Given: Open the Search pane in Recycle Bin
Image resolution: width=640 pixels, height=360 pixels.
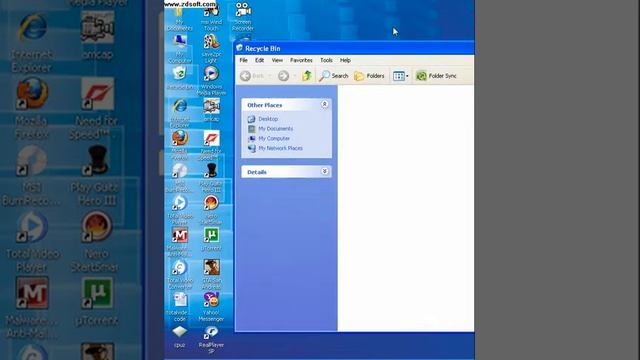Looking at the screenshot, I should coord(333,76).
